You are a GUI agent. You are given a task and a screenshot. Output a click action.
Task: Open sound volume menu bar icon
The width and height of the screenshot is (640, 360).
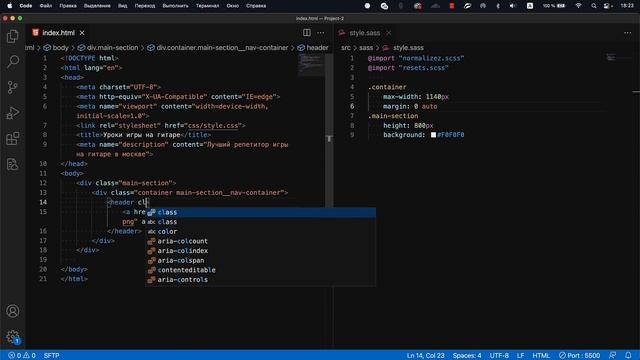click(x=513, y=6)
